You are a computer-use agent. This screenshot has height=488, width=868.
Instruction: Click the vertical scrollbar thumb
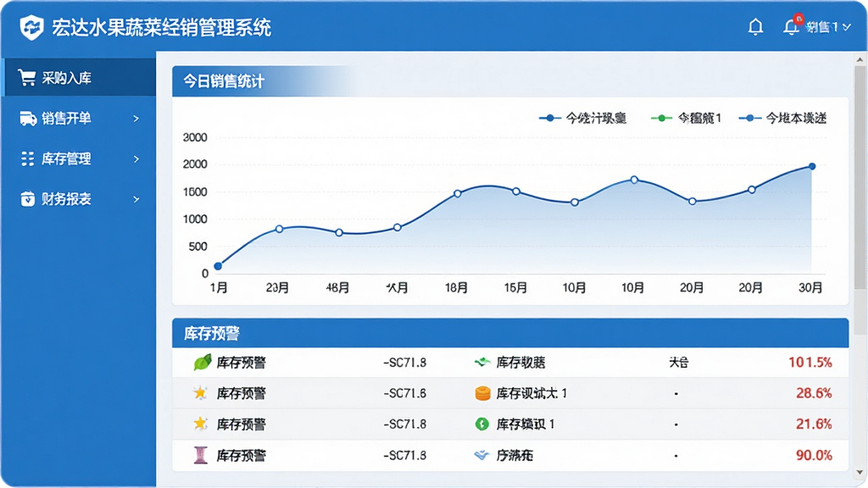[x=860, y=177]
